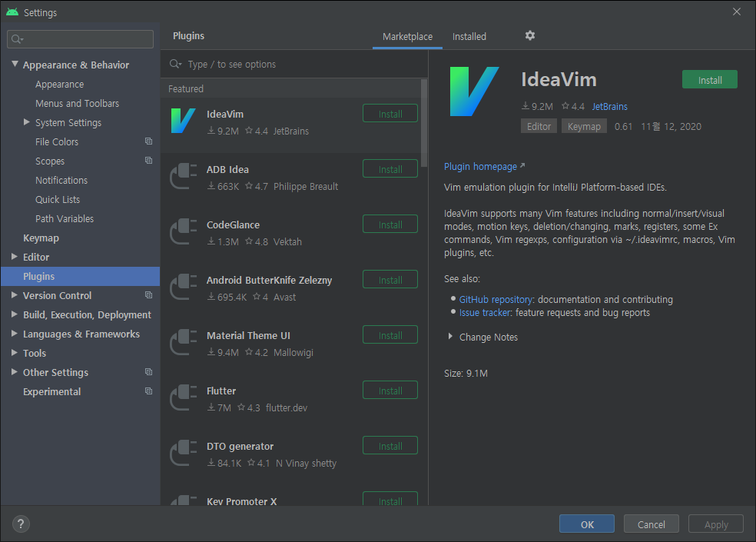Open the JetBrains vendor link
756x542 pixels.
609,106
